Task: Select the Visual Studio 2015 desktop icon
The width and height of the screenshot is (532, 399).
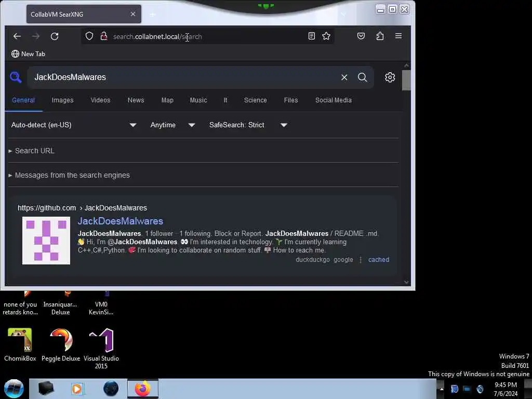Action: 101,349
